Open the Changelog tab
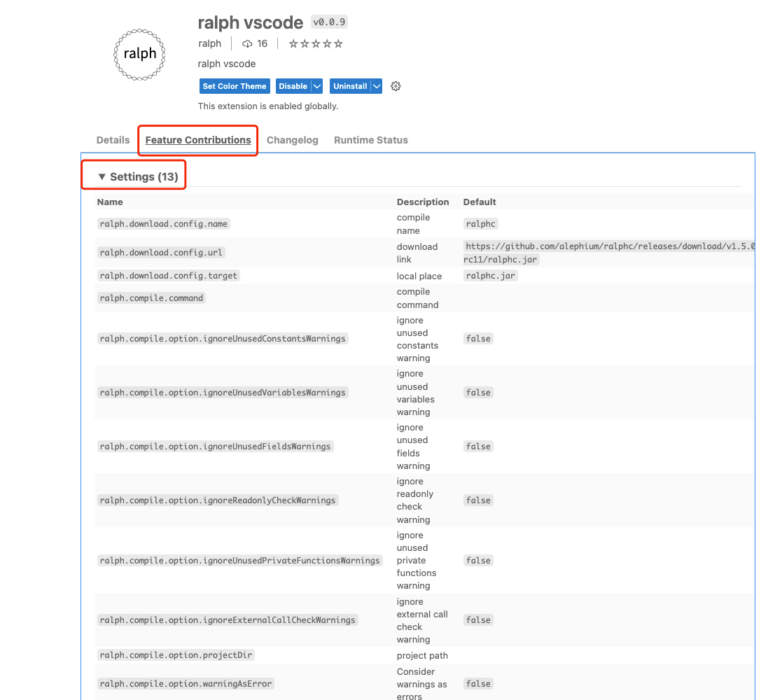Viewport: 775px width, 700px height. [x=293, y=140]
